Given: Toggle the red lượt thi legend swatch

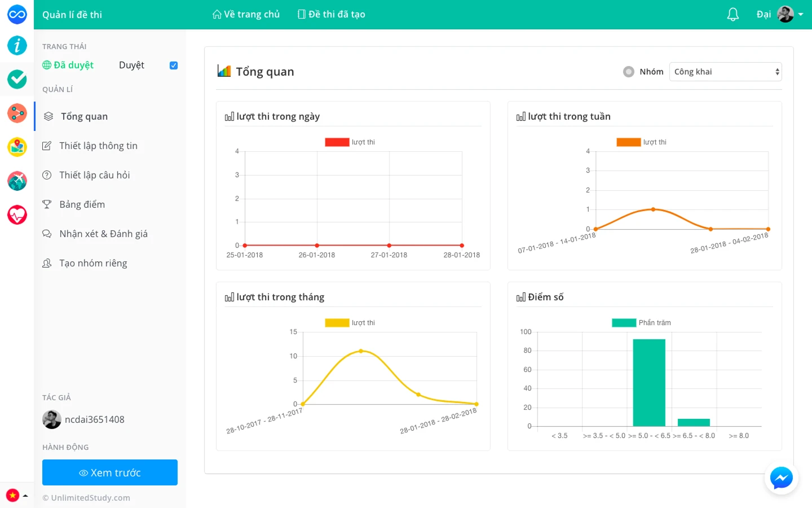Looking at the screenshot, I should click(x=337, y=142).
